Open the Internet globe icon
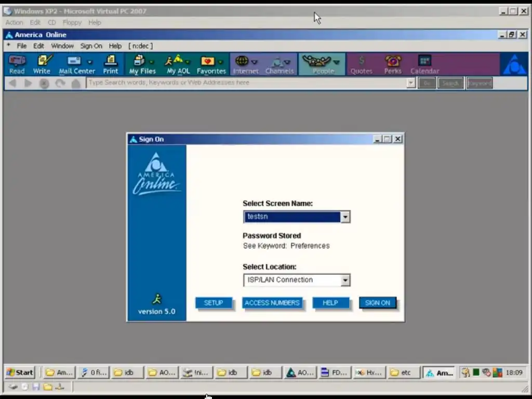This screenshot has height=399, width=532. pyautogui.click(x=242, y=61)
